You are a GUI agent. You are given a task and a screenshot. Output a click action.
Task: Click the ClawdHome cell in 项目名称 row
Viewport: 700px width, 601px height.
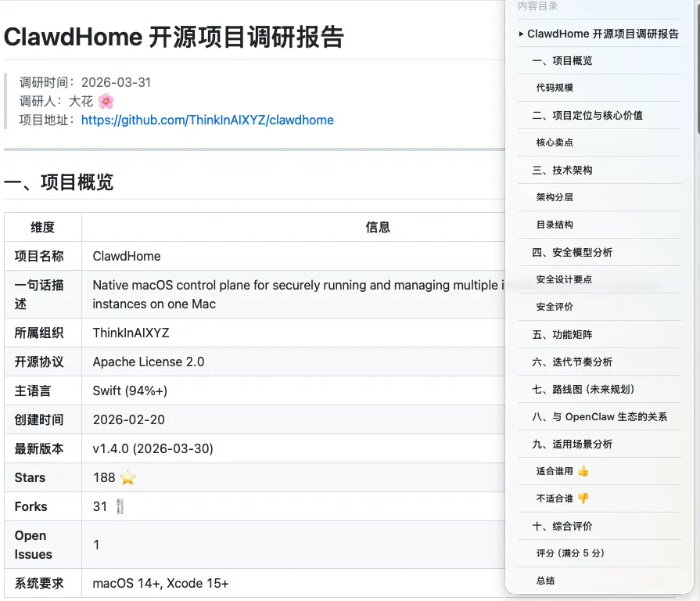click(x=127, y=257)
